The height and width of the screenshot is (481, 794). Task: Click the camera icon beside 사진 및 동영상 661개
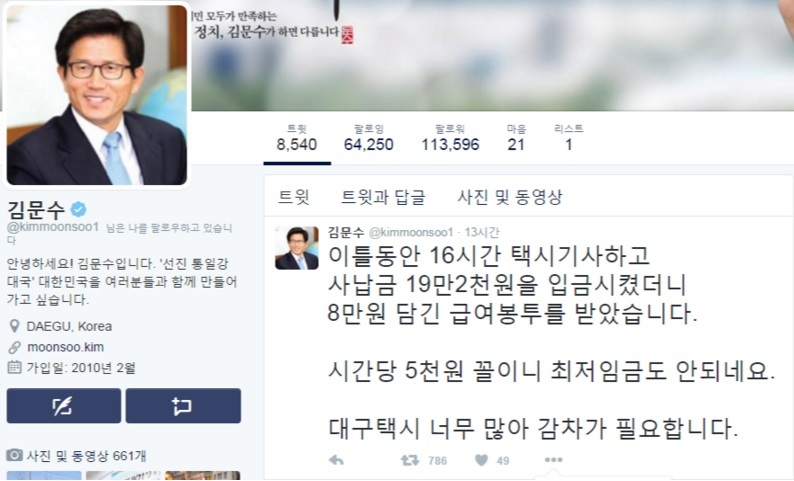pos(14,455)
